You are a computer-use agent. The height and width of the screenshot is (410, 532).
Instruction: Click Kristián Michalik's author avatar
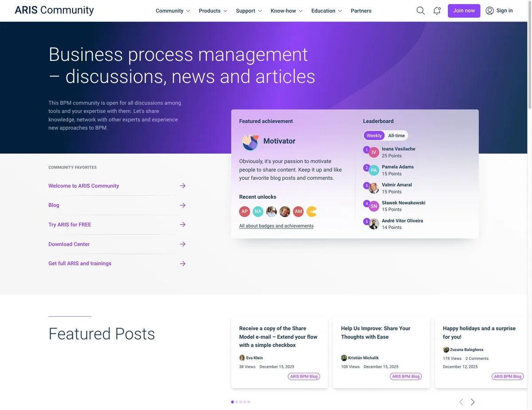click(x=344, y=358)
